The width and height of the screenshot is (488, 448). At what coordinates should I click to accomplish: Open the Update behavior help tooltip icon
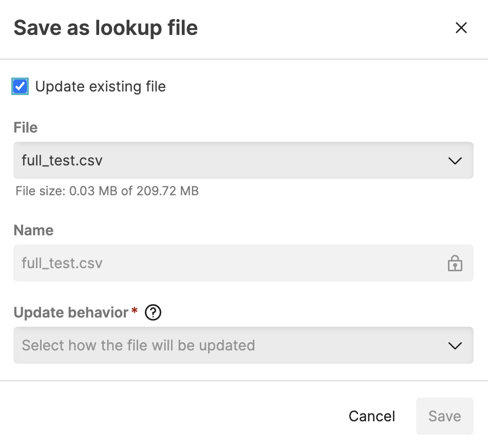[153, 312]
